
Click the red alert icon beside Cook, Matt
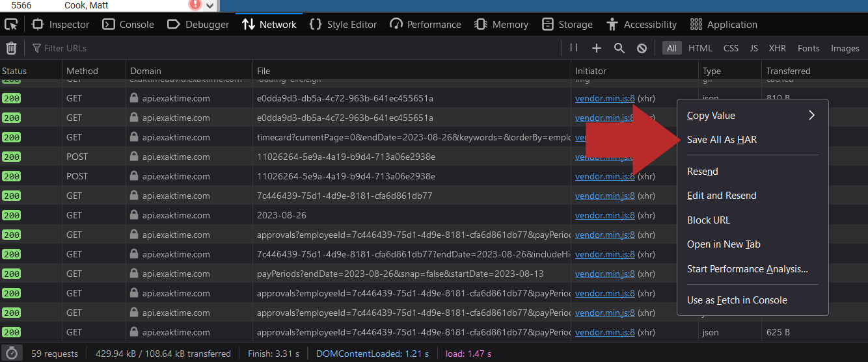click(195, 5)
